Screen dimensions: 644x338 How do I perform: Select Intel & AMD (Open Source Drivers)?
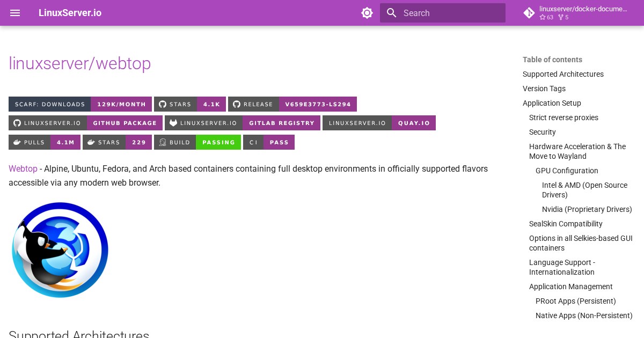(584, 190)
